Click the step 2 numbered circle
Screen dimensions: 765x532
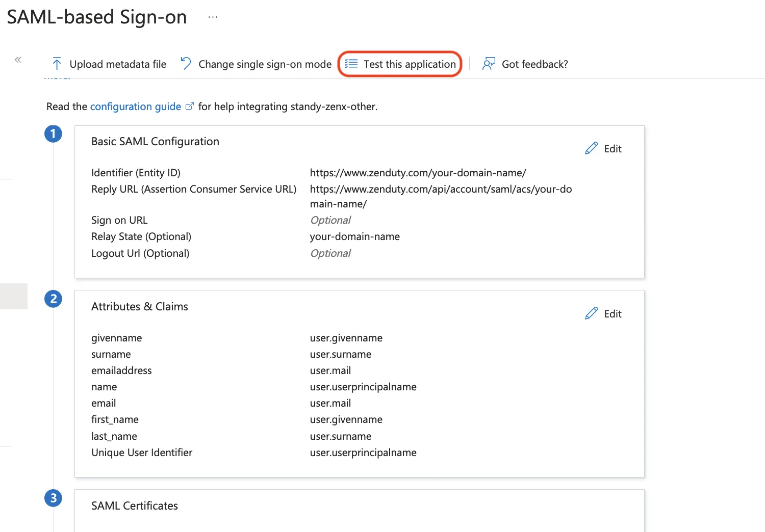[54, 299]
